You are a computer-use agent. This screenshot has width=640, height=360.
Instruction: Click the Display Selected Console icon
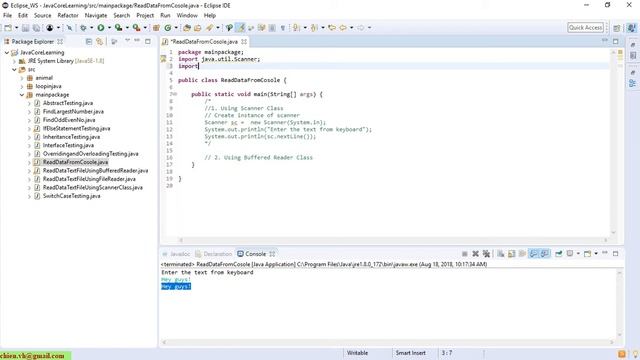570,254
